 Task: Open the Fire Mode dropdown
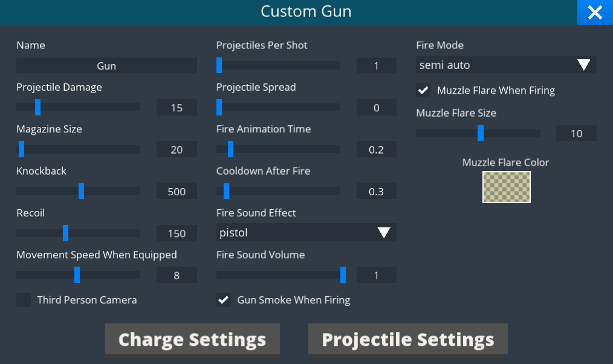click(506, 65)
